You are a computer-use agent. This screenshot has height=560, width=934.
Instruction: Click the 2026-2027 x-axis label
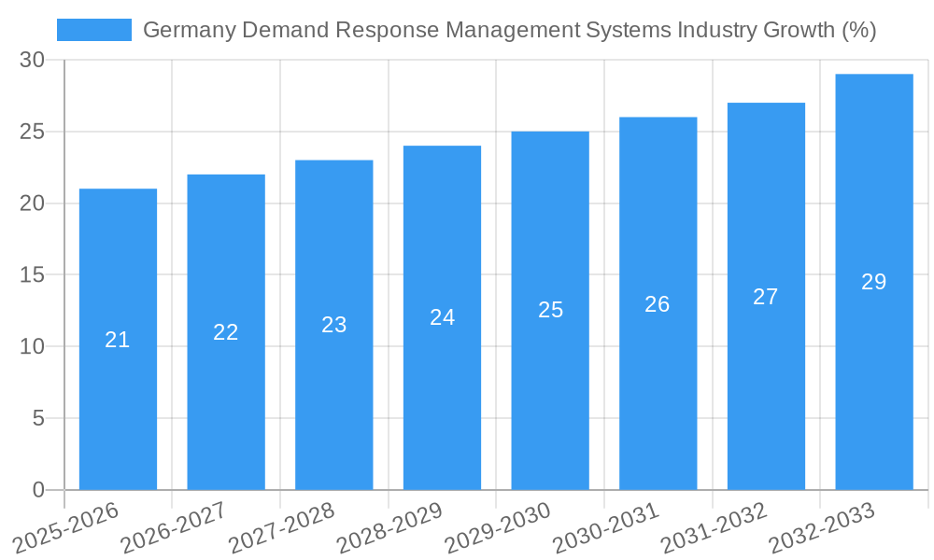tap(174, 528)
